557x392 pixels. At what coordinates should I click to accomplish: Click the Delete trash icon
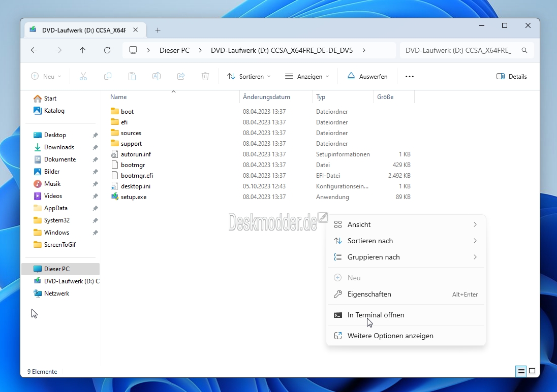click(x=205, y=76)
